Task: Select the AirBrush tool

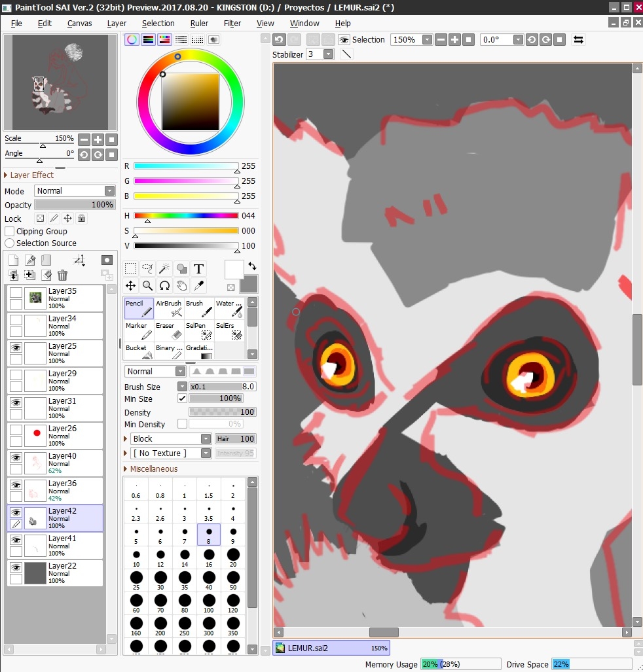Action: pyautogui.click(x=169, y=308)
